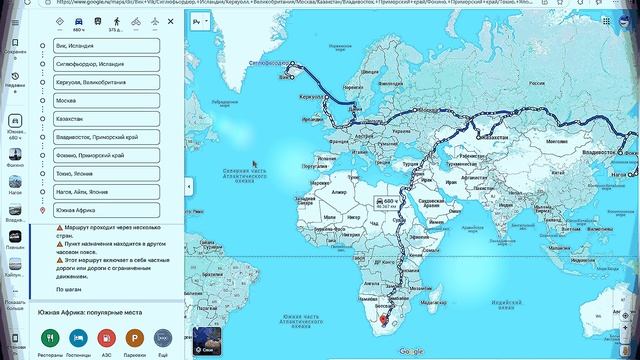
Task: Click Показать больше in sidebar
Action: pos(15,299)
